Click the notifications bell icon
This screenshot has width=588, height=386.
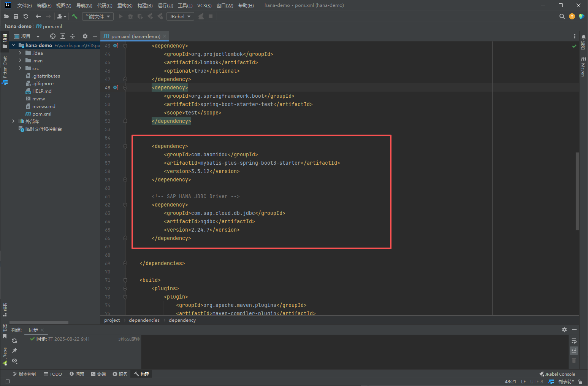583,37
